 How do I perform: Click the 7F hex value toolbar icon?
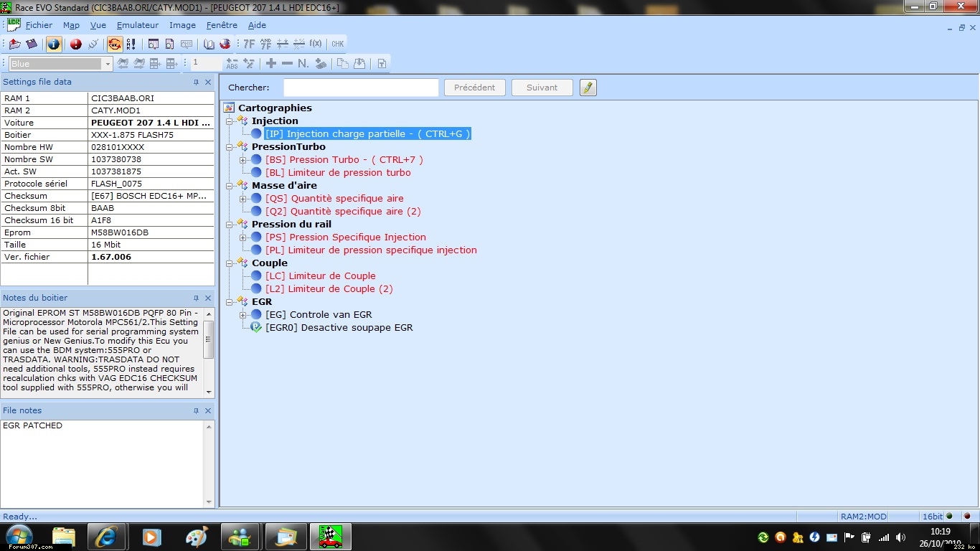[249, 44]
